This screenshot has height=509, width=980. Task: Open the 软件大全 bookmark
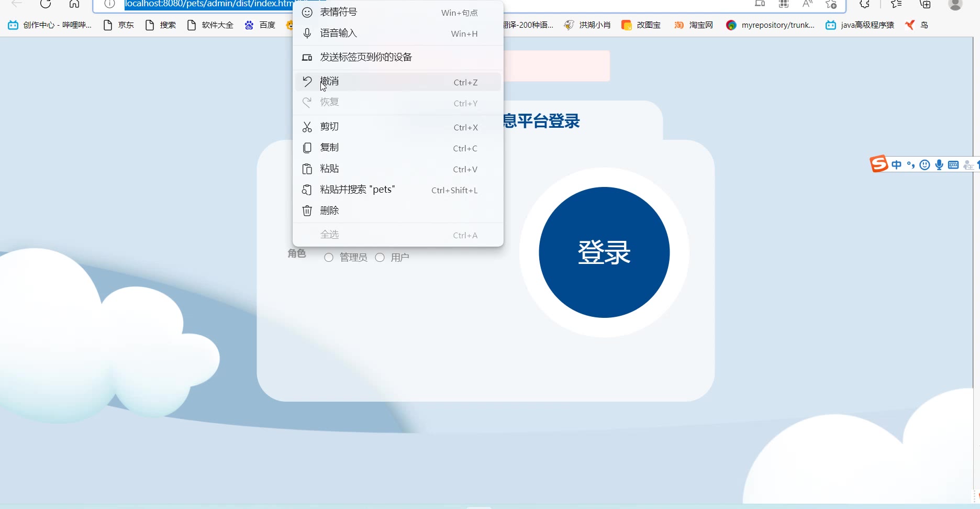(210, 25)
